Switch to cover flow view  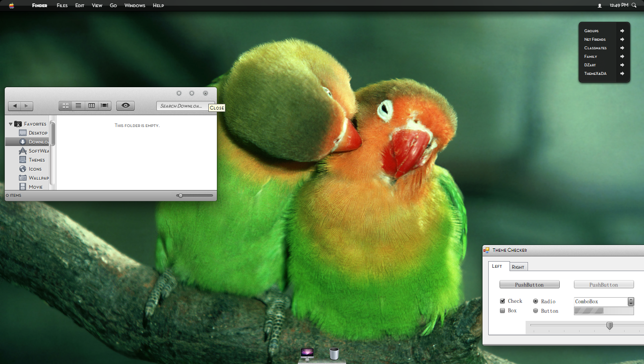click(105, 106)
